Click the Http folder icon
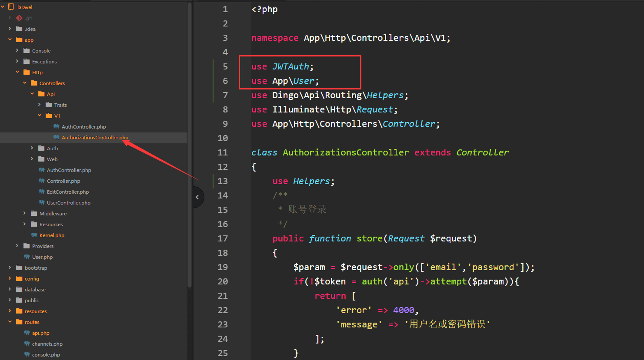 click(x=27, y=72)
